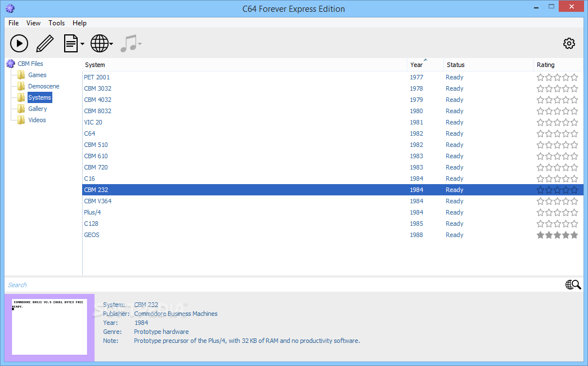The image size is (588, 366).
Task: Click the globe web icon
Action: click(100, 43)
